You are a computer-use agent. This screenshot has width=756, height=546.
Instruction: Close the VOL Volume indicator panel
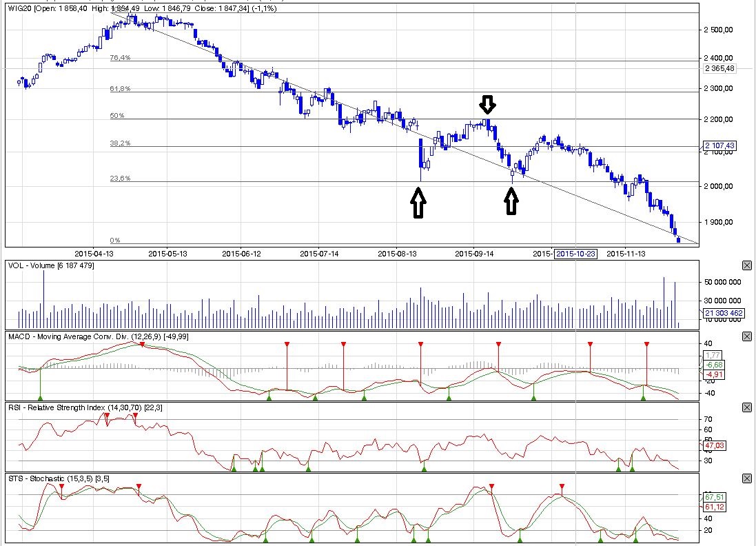pos(747,265)
